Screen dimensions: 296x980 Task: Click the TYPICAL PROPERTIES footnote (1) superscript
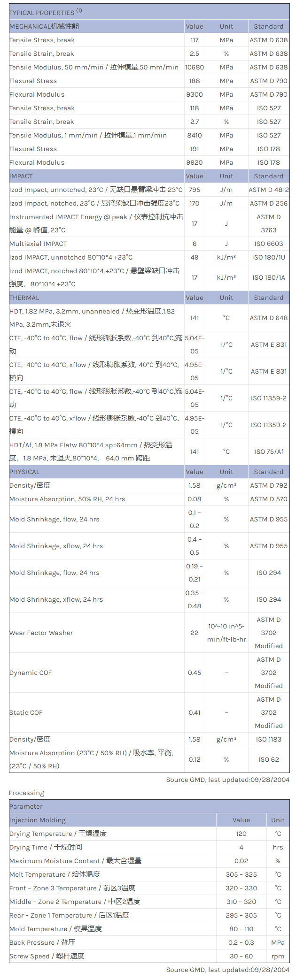click(79, 11)
